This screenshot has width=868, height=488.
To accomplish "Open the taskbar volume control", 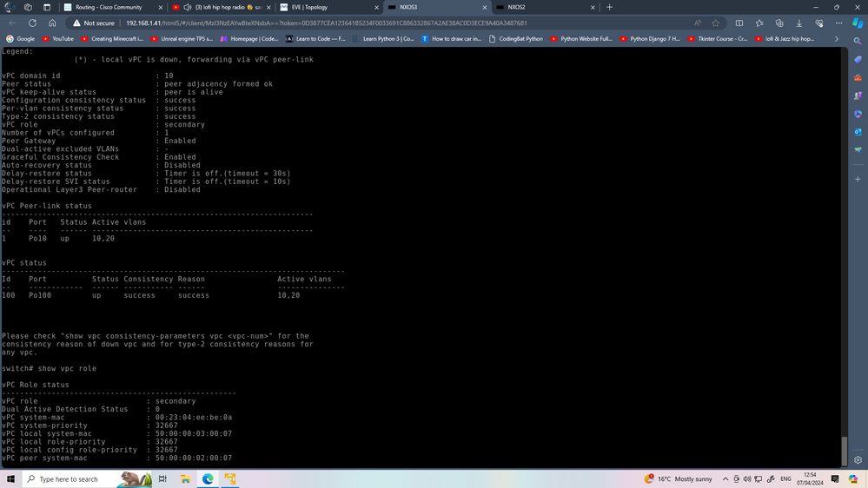I will [747, 478].
